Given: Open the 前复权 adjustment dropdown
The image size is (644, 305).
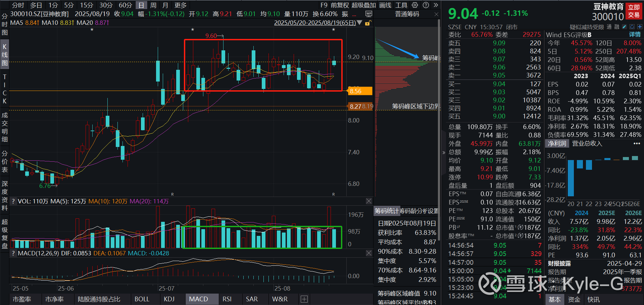Looking at the screenshot, I should coord(340,5).
